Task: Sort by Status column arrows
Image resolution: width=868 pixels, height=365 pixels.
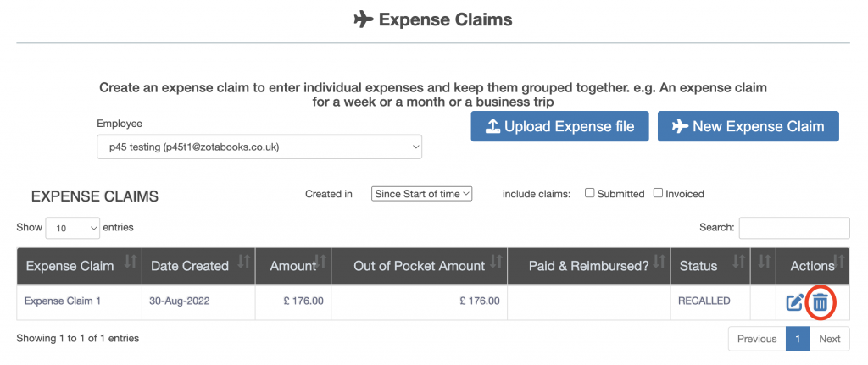Action: click(x=738, y=263)
